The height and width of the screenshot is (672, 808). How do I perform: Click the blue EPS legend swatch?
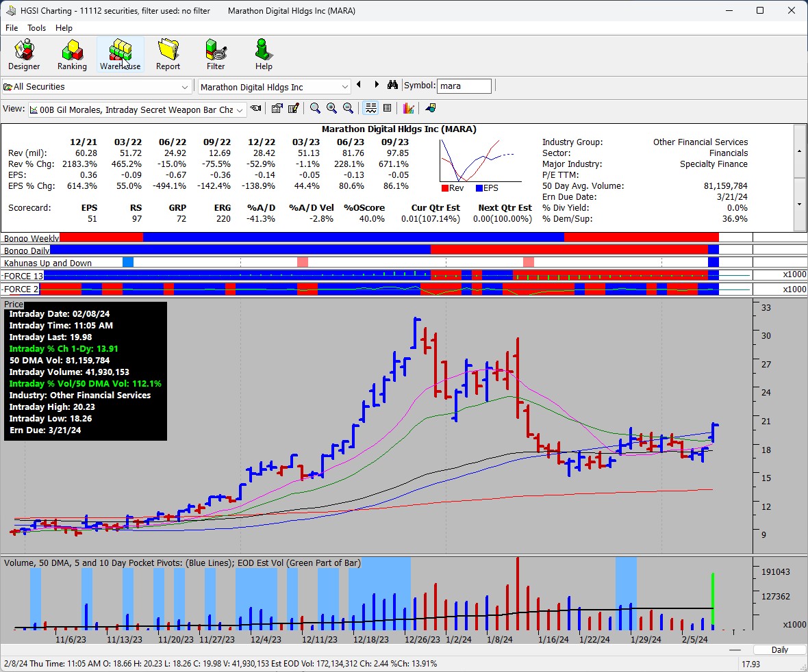click(x=479, y=188)
